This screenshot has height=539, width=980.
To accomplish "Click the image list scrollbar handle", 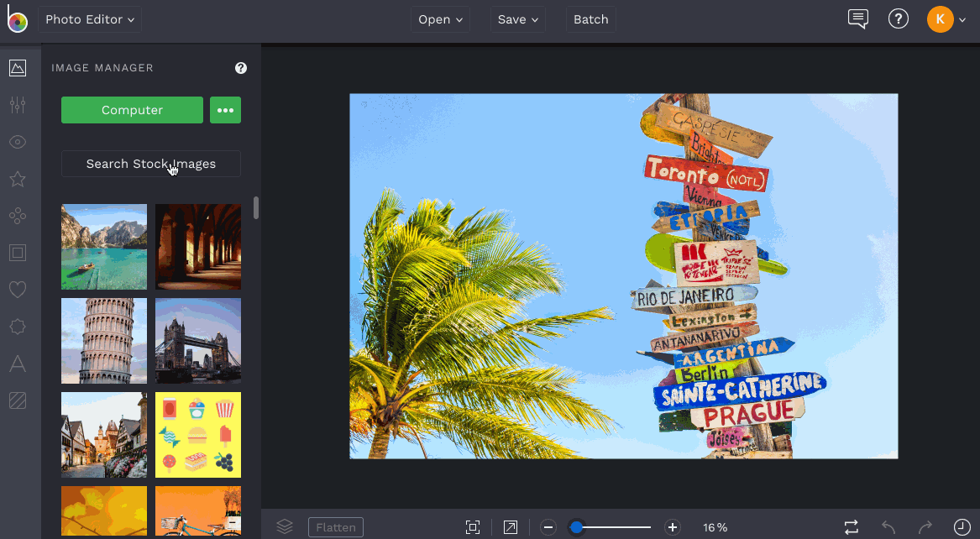I will [255, 208].
